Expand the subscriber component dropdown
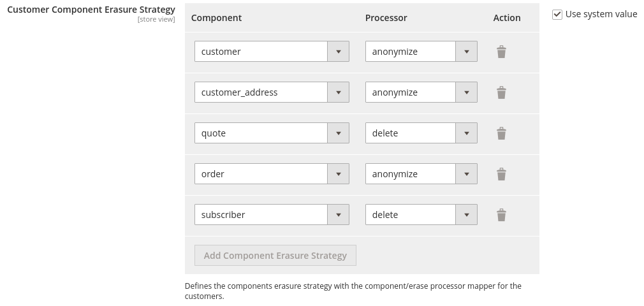 click(272, 214)
